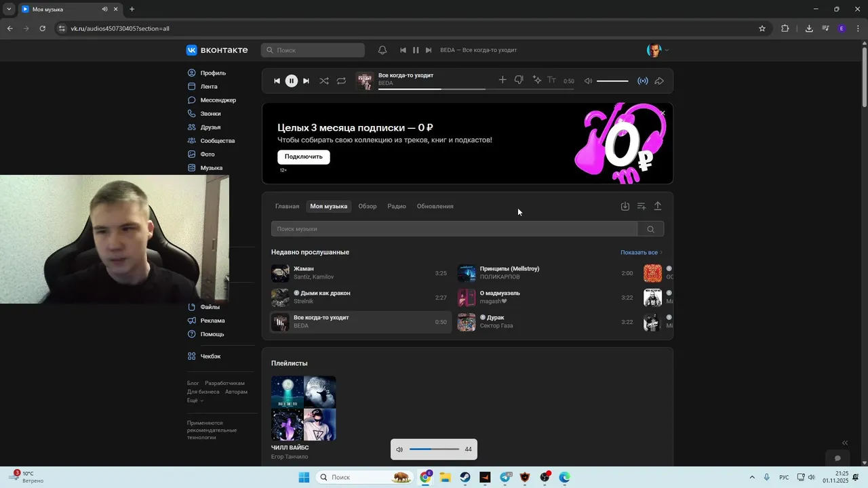Skip to next track in main player

coord(306,81)
